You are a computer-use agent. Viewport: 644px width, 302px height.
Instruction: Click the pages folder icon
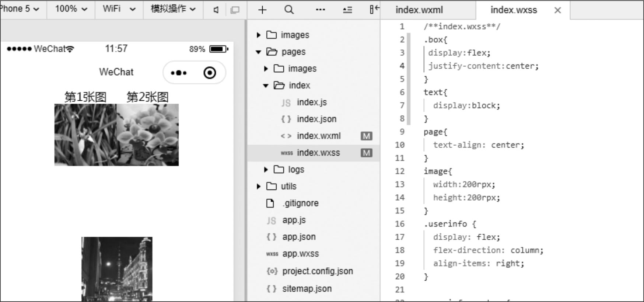[272, 52]
